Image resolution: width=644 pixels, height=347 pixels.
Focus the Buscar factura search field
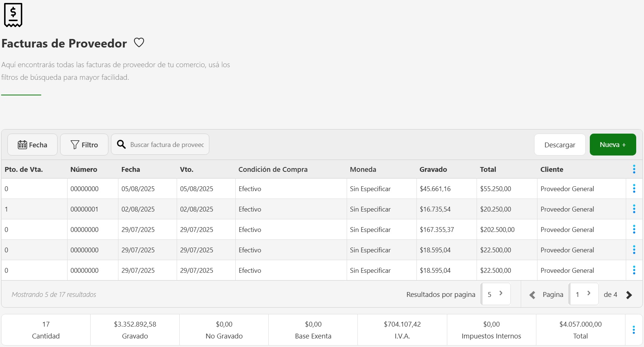click(167, 145)
